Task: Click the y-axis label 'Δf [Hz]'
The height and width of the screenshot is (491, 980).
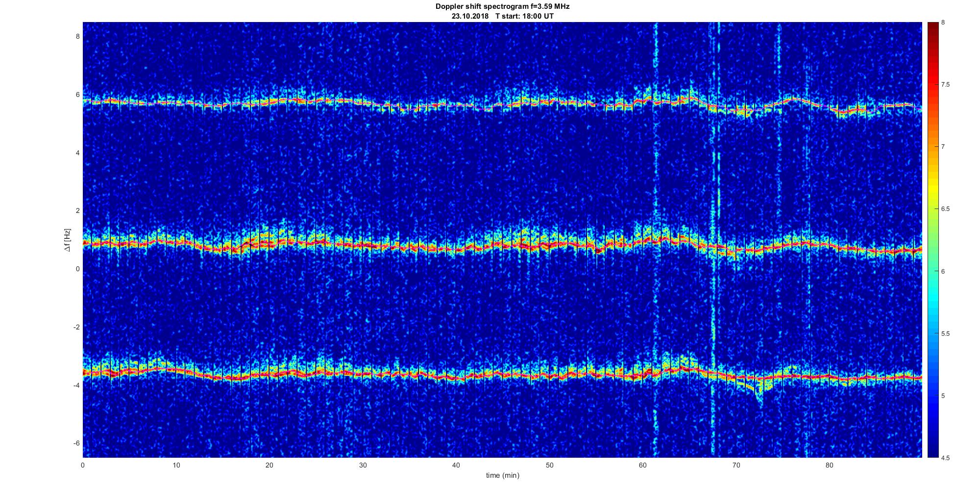Action: tap(68, 240)
